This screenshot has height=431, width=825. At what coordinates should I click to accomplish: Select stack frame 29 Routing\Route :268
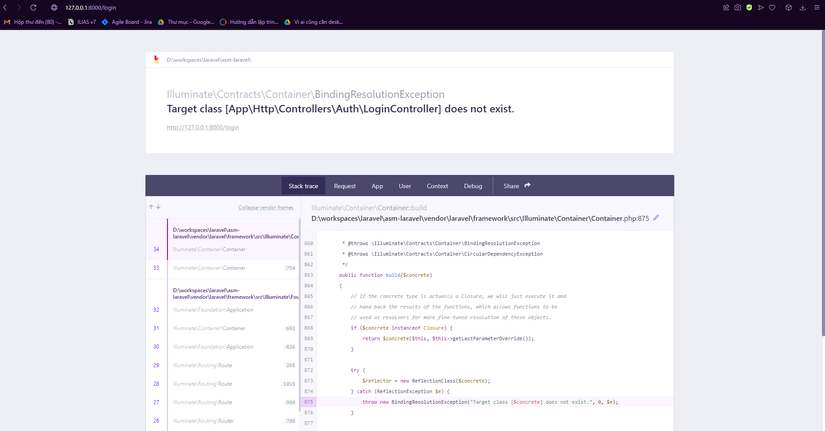coord(223,365)
